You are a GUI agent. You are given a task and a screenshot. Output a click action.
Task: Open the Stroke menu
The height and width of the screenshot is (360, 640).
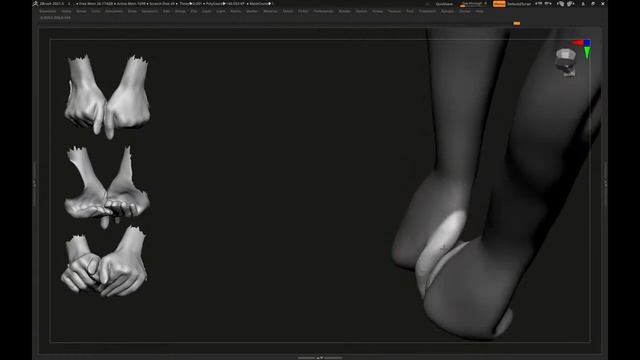click(x=378, y=11)
